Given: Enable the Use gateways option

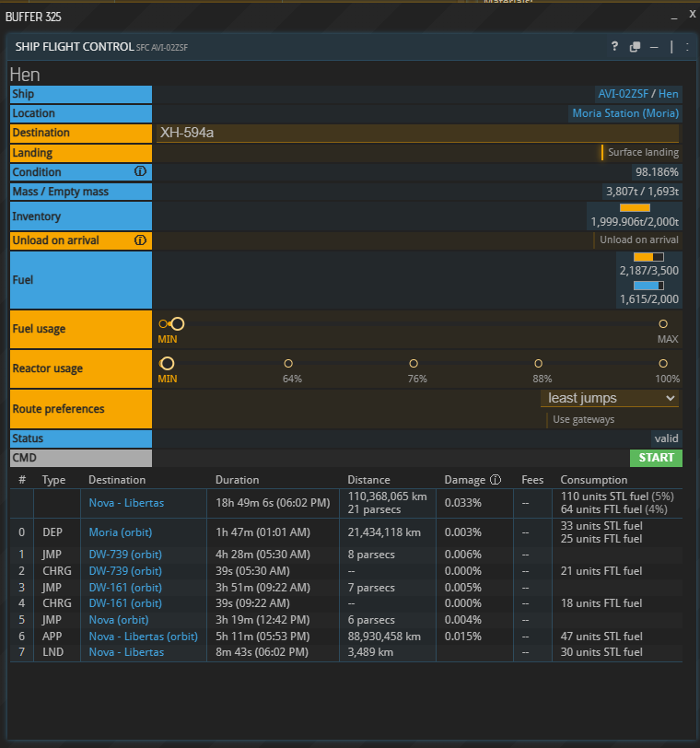Looking at the screenshot, I should [582, 420].
